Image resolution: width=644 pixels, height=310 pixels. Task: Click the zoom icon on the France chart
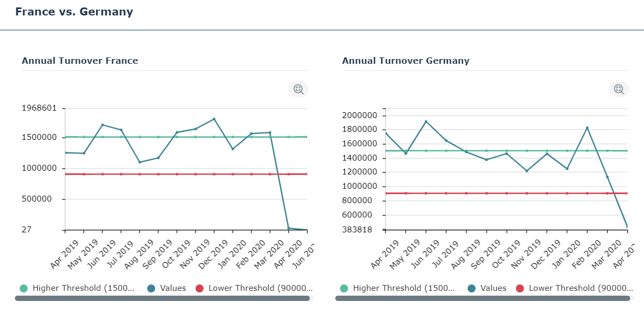298,89
